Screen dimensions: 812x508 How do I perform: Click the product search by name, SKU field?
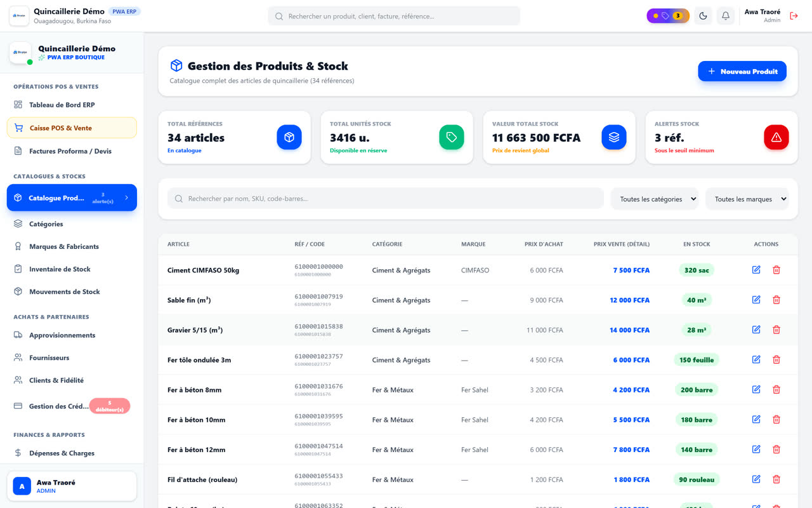pos(386,199)
